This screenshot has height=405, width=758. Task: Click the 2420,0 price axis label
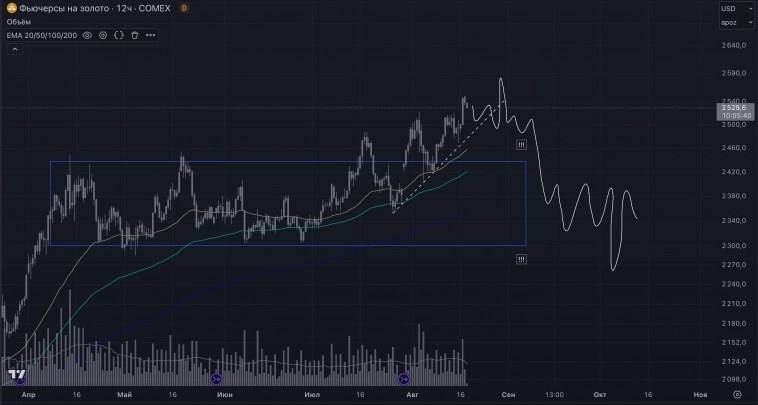[734, 172]
